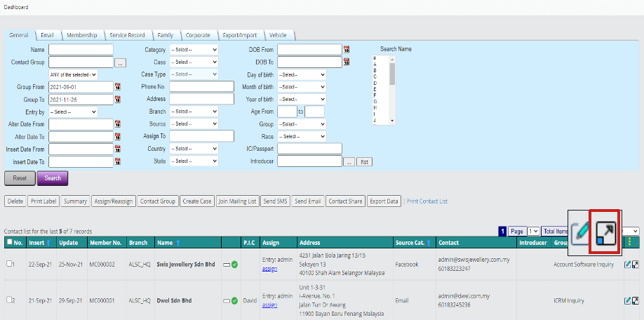Open the Race dropdown
Screen dimensions: 644x320
(302, 136)
